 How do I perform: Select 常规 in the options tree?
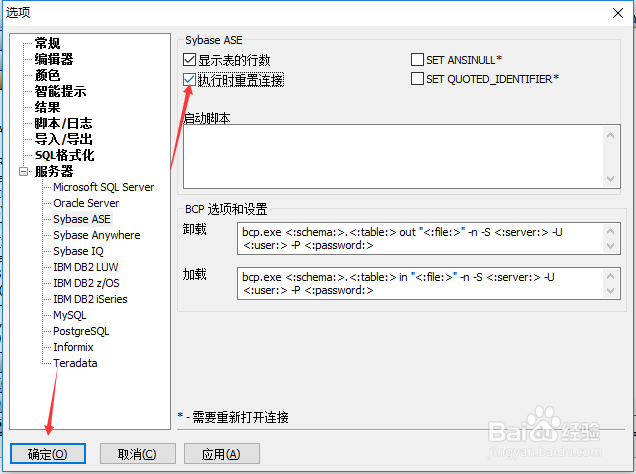click(47, 43)
